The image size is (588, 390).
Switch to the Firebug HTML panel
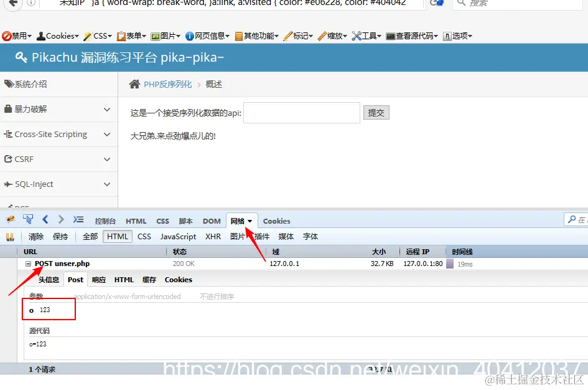[136, 221]
